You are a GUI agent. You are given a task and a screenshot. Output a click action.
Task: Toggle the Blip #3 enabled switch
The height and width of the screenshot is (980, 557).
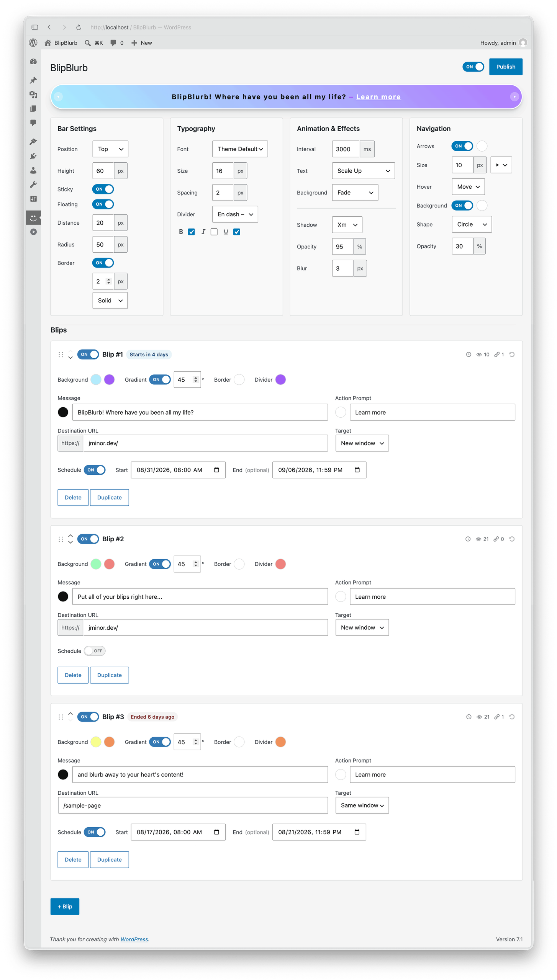pyautogui.click(x=88, y=717)
